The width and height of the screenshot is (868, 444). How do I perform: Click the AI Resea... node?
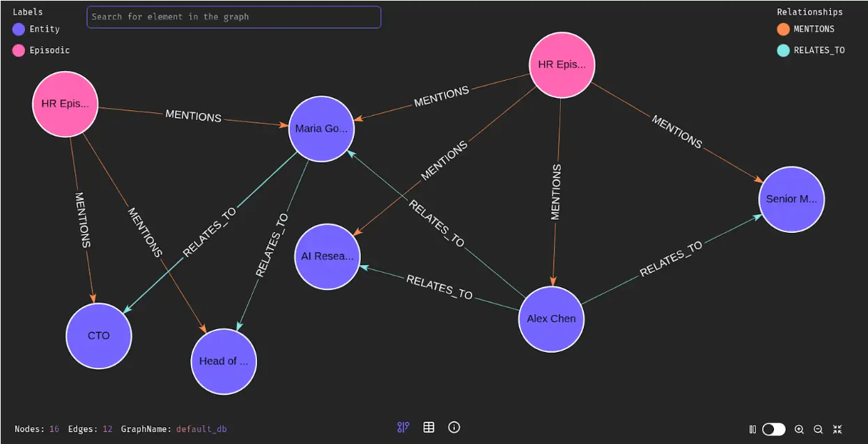pos(327,257)
